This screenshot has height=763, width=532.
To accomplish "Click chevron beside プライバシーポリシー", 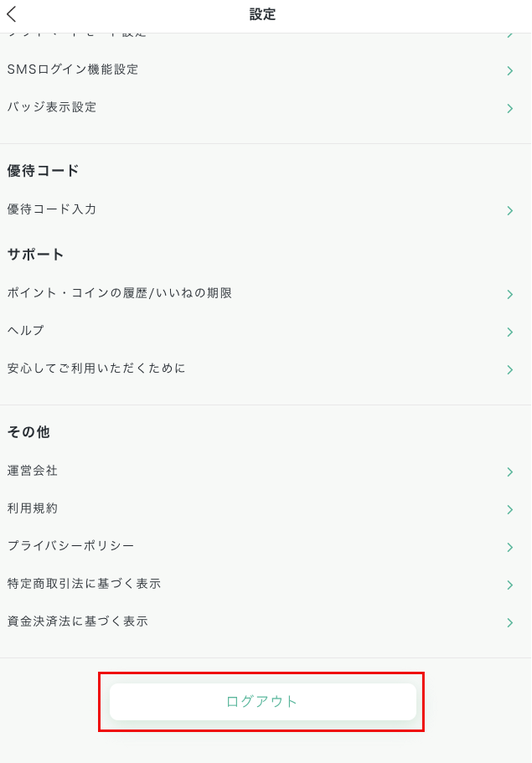I will coord(509,548).
